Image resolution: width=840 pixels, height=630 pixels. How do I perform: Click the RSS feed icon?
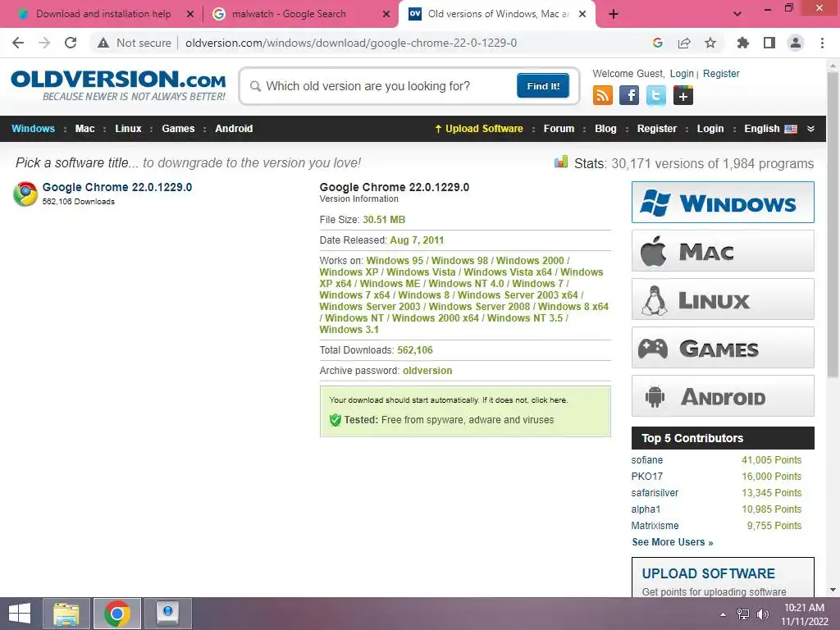coord(603,95)
